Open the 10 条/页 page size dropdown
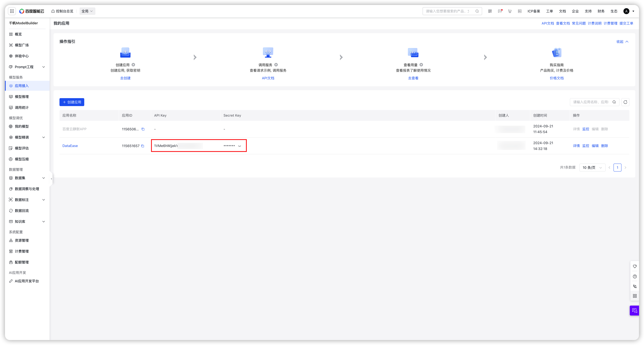The height and width of the screenshot is (345, 644). point(592,168)
